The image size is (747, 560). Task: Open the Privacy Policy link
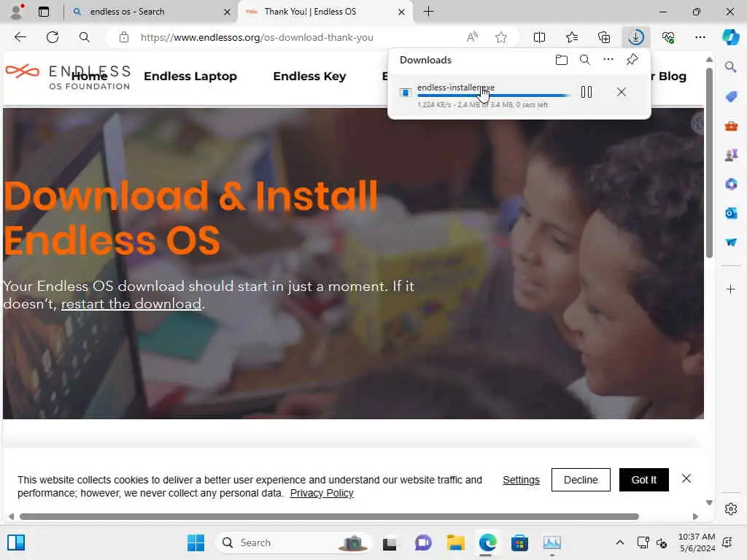coord(322,494)
